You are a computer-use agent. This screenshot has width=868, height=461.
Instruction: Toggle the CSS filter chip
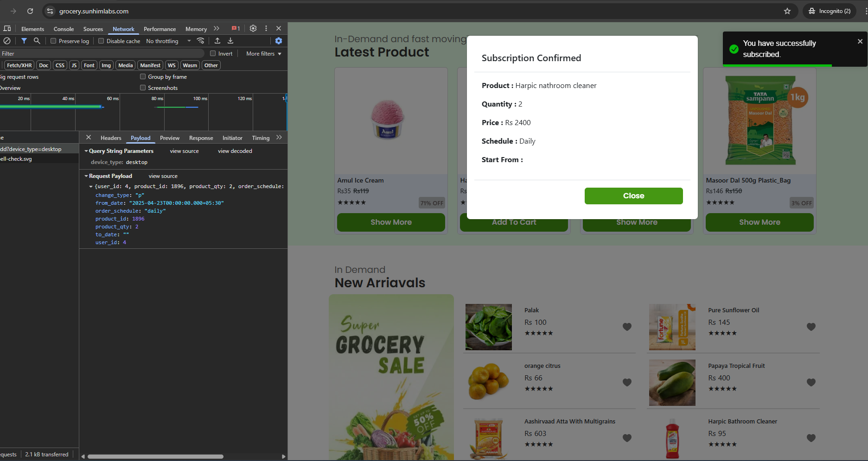click(x=60, y=65)
